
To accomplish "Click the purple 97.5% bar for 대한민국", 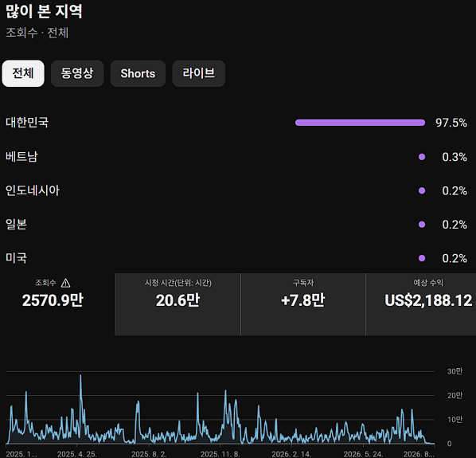I will pyautogui.click(x=360, y=123).
